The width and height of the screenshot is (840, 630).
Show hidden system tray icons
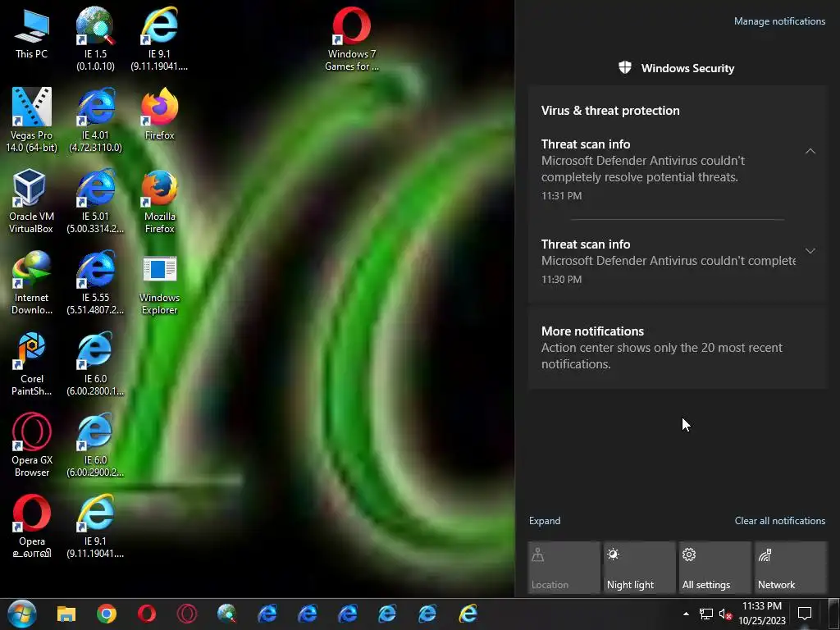click(x=686, y=614)
